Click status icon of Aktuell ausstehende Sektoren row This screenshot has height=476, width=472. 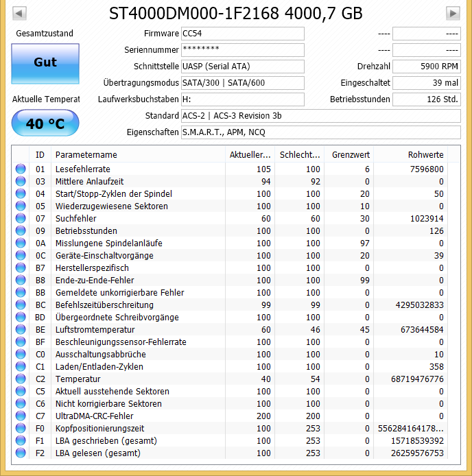21,391
